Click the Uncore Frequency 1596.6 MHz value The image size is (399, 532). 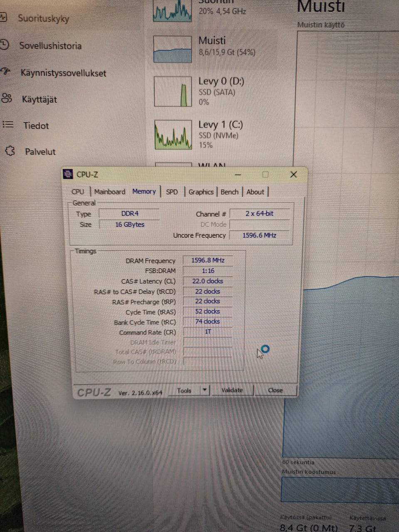point(259,235)
